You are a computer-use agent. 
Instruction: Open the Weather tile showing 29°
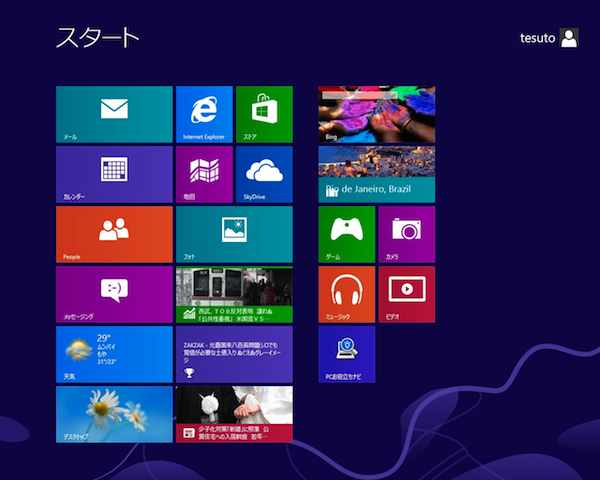pyautogui.click(x=114, y=354)
